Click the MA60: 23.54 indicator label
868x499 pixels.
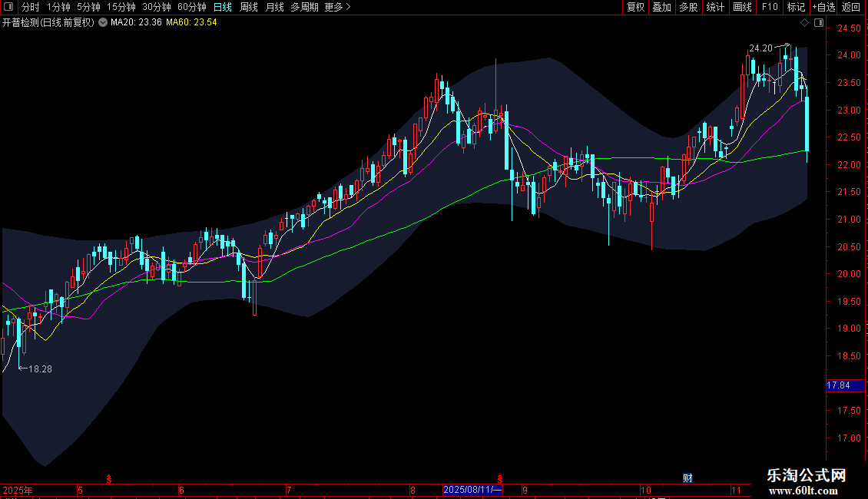click(191, 23)
